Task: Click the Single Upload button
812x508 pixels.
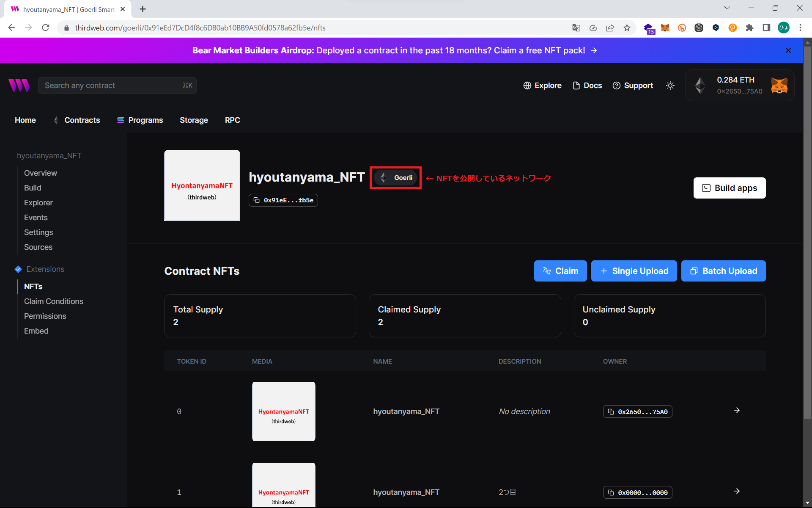Action: pyautogui.click(x=634, y=271)
